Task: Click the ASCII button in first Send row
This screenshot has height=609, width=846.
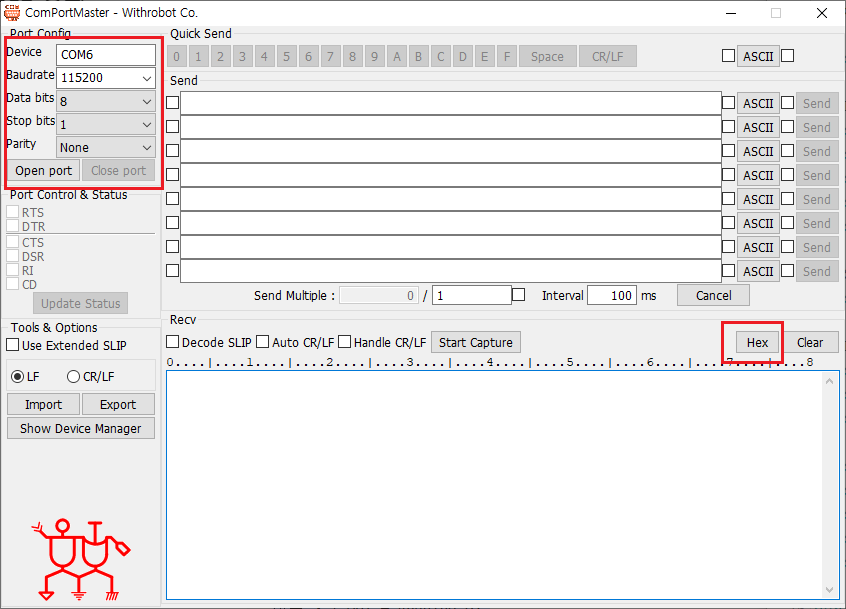Action: 758,104
